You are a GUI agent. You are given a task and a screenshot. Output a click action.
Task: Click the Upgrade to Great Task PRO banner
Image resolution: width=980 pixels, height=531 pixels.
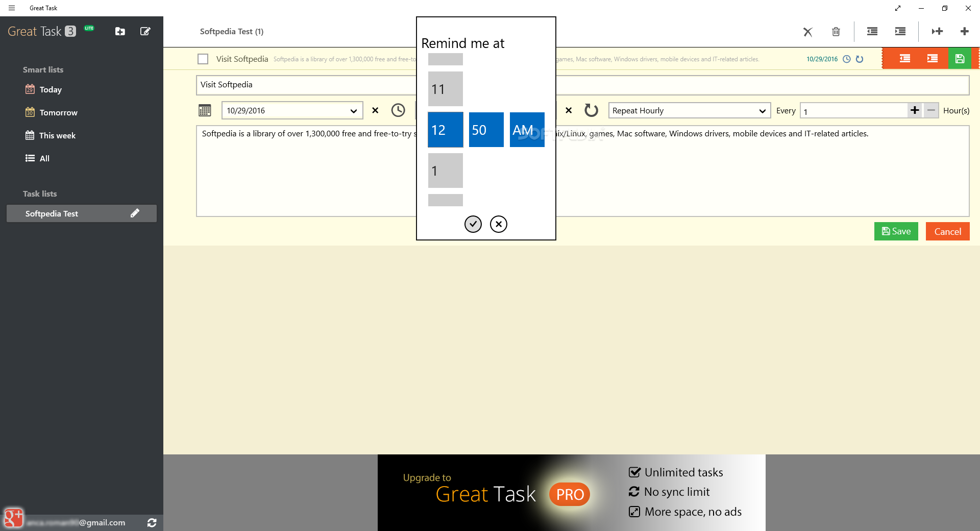[572, 493]
